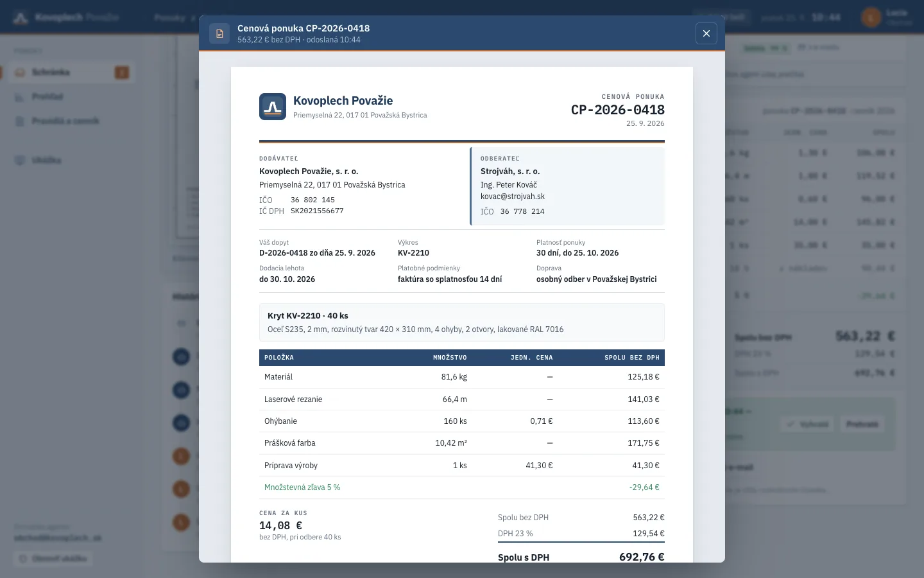
Task: Click the Ohýbanie unit price 0,71 €
Action: pyautogui.click(x=542, y=421)
